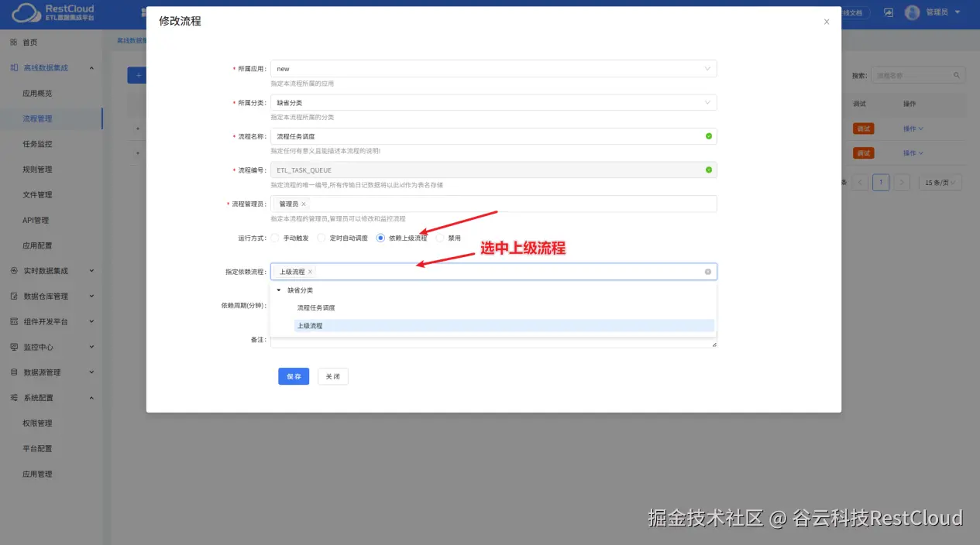Click the 实时数据集成 sidebar icon
The image size is (980, 545).
(14, 270)
